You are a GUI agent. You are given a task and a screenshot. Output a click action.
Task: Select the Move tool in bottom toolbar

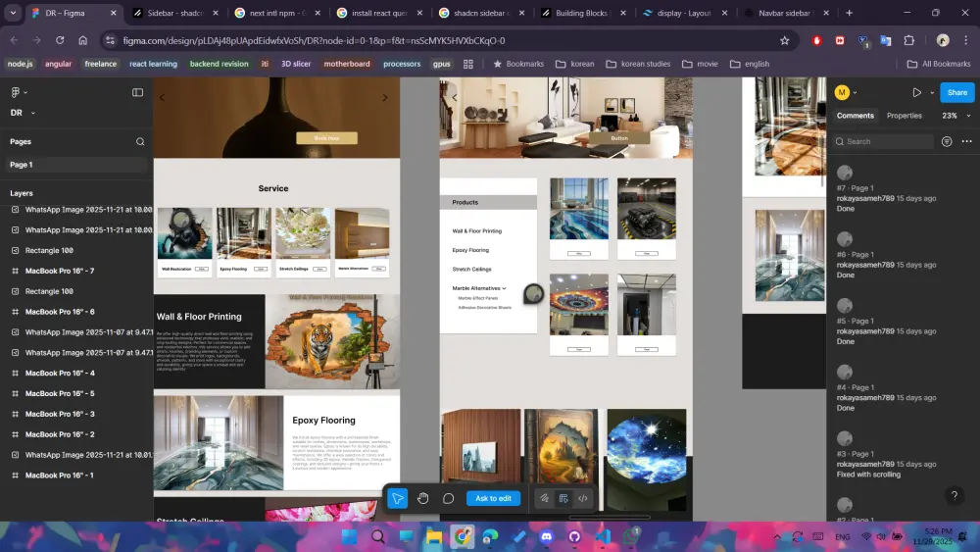click(x=398, y=498)
